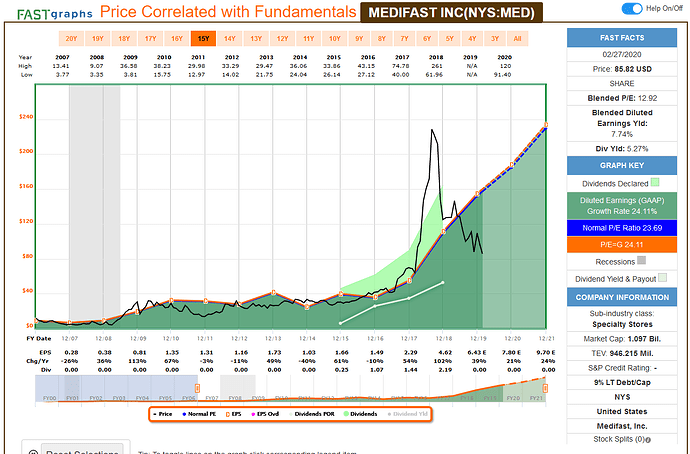
Task: Click the right range slider handle
Action: pyautogui.click(x=545, y=388)
